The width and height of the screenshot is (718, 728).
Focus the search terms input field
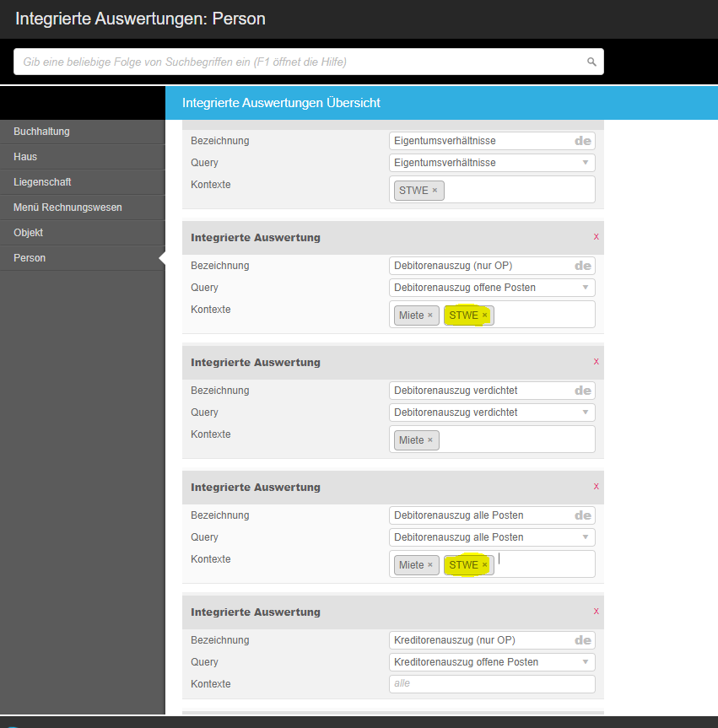[x=300, y=62]
